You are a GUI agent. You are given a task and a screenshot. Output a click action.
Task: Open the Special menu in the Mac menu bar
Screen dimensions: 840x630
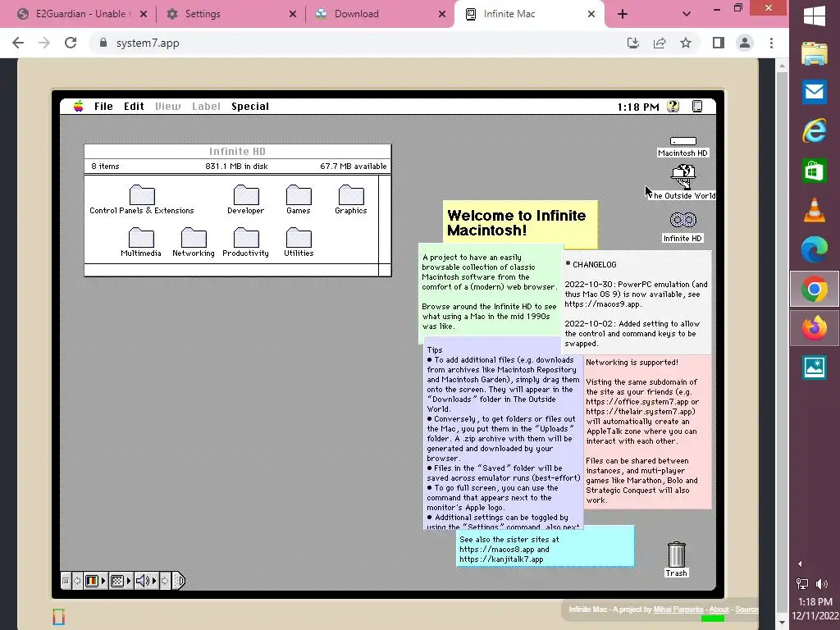pos(250,106)
